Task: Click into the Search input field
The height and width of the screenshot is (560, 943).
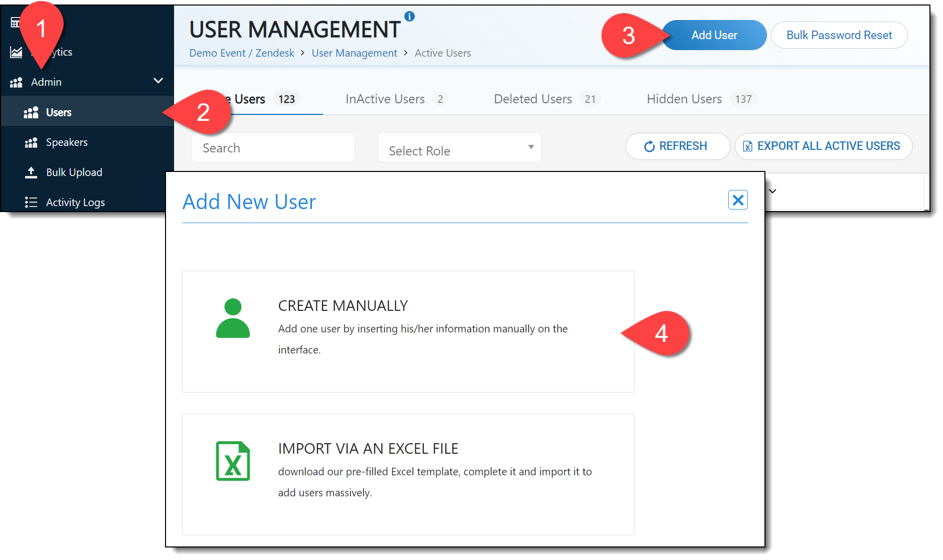Action: tap(273, 148)
